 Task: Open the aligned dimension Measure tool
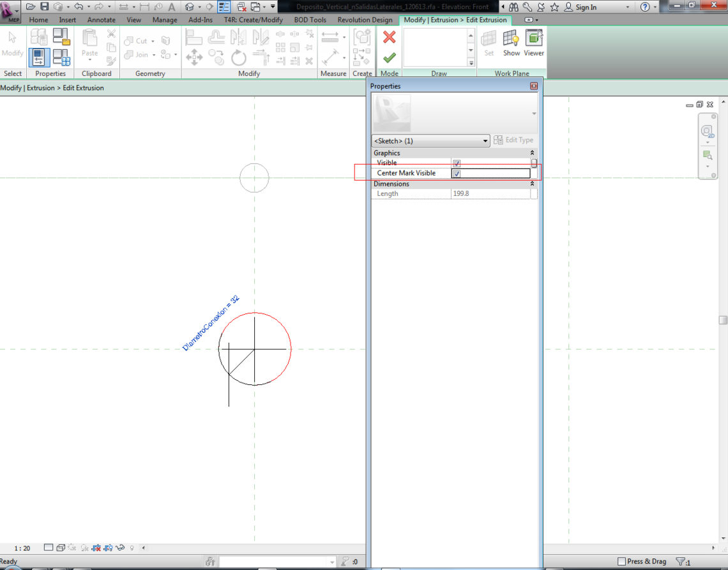point(330,56)
